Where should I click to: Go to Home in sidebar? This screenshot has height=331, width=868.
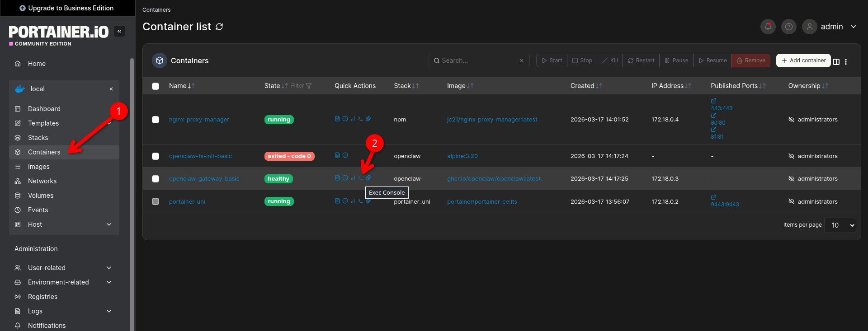pos(64,64)
